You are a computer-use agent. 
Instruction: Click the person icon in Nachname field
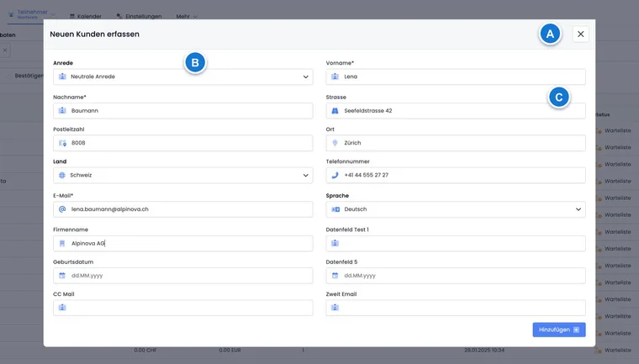point(62,110)
